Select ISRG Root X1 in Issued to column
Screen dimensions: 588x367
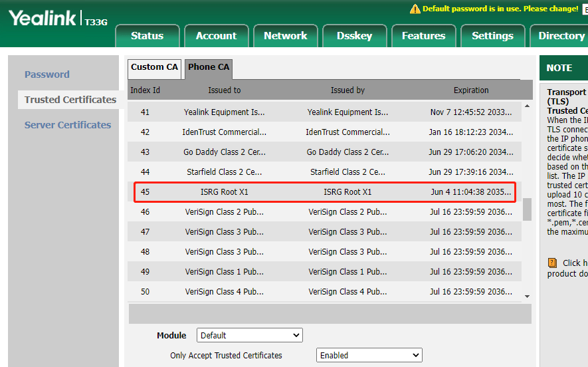tap(225, 191)
